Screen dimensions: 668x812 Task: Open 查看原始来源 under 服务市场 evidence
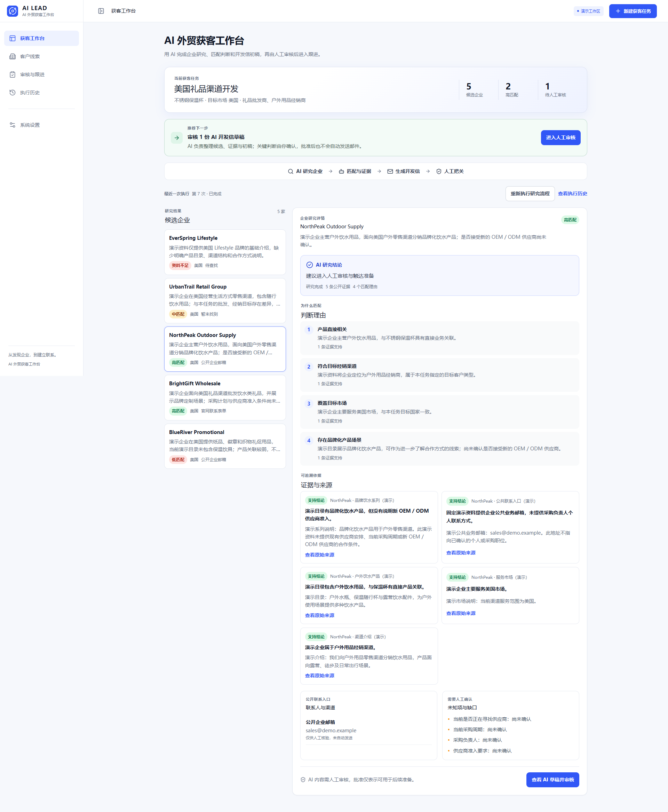[461, 613]
